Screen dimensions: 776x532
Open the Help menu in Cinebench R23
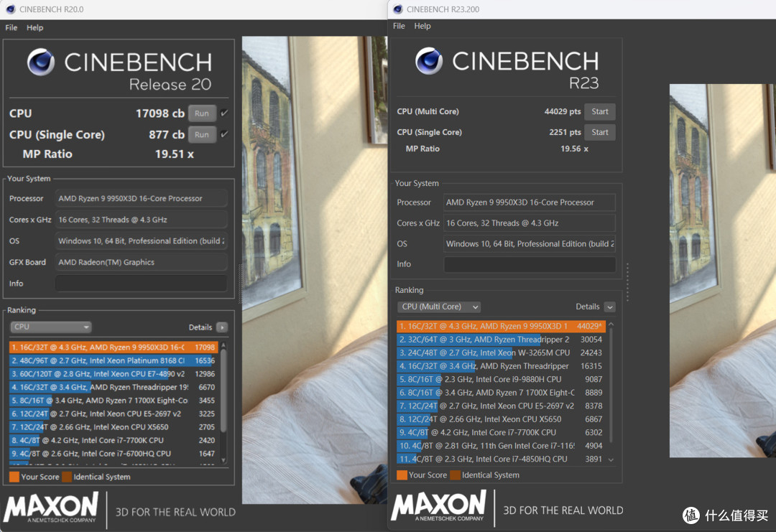click(422, 26)
